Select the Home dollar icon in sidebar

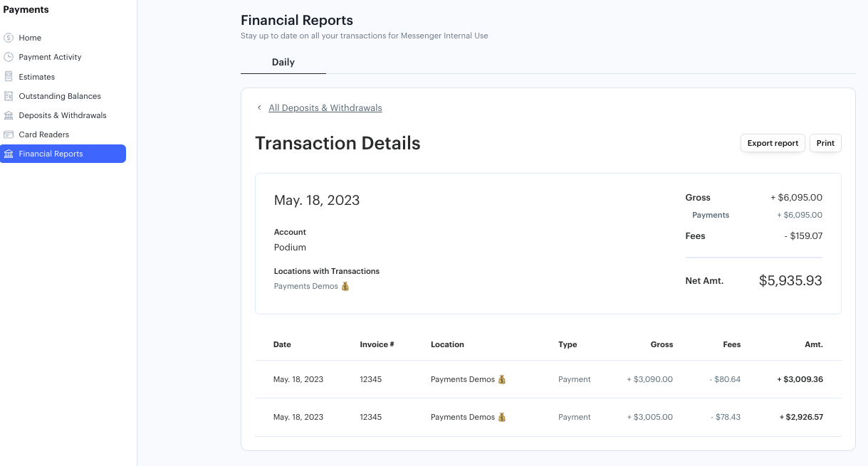(9, 37)
